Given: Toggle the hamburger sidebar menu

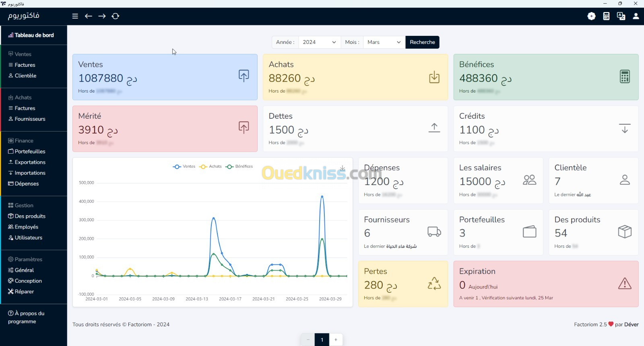Looking at the screenshot, I should coord(75,16).
